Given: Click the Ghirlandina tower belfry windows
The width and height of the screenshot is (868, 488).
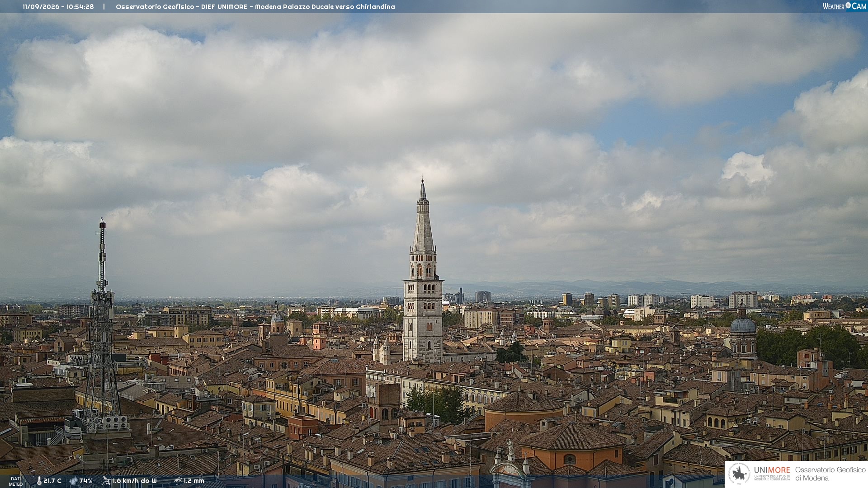Looking at the screenshot, I should pyautogui.click(x=423, y=270).
